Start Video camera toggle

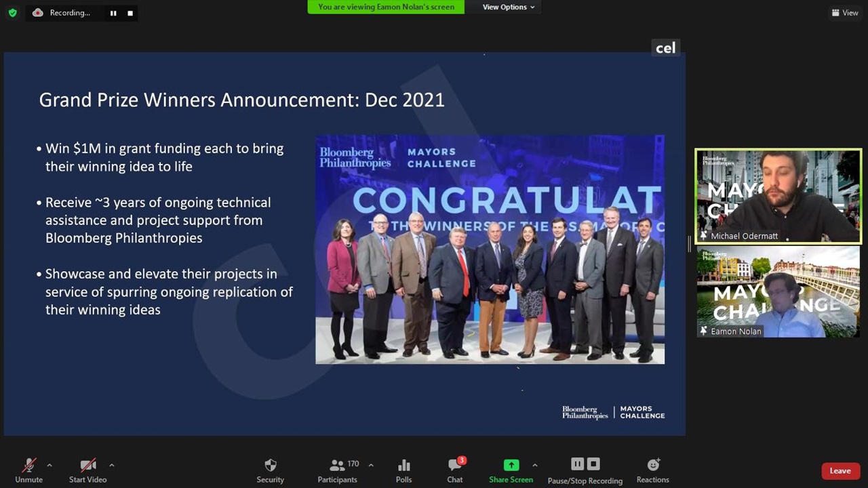[87, 470]
